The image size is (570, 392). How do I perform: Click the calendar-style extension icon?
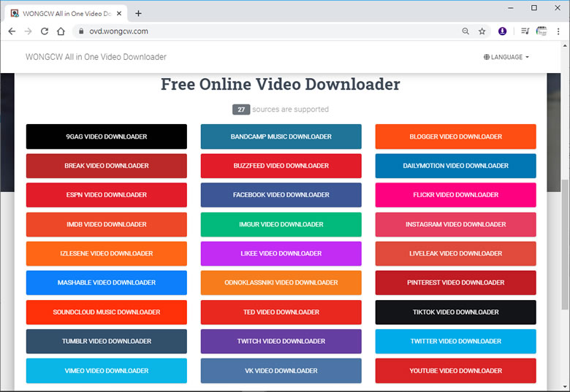[541, 31]
